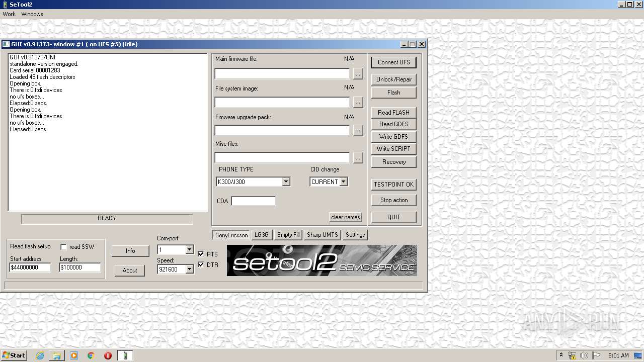The image size is (644, 362).
Task: Open Internet Explorer from taskbar
Action: 40,355
